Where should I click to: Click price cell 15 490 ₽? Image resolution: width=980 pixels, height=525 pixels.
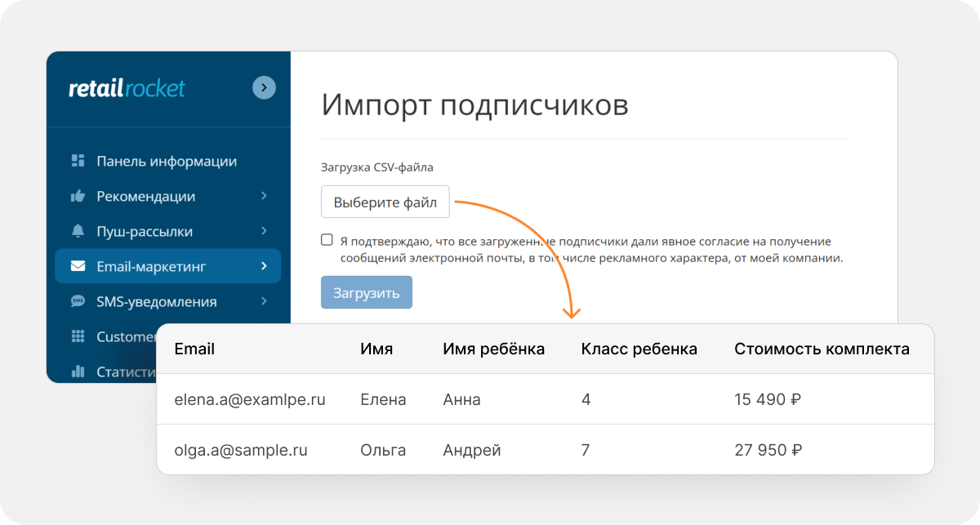(768, 400)
